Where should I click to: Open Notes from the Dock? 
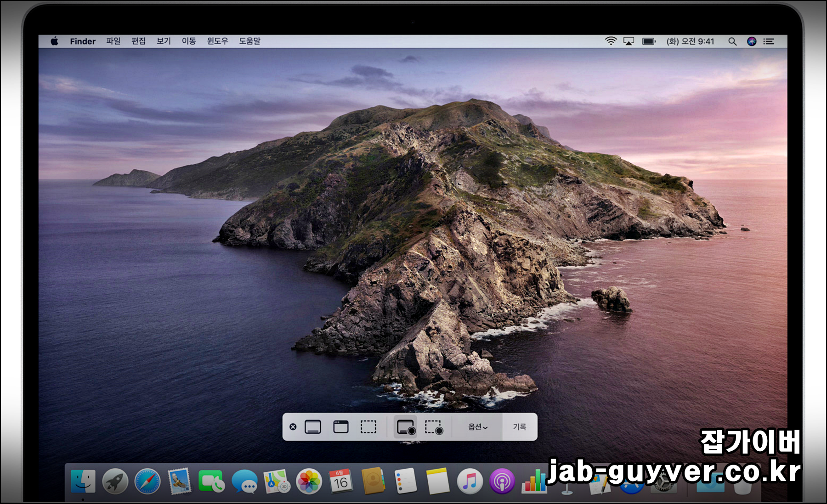pyautogui.click(x=437, y=481)
